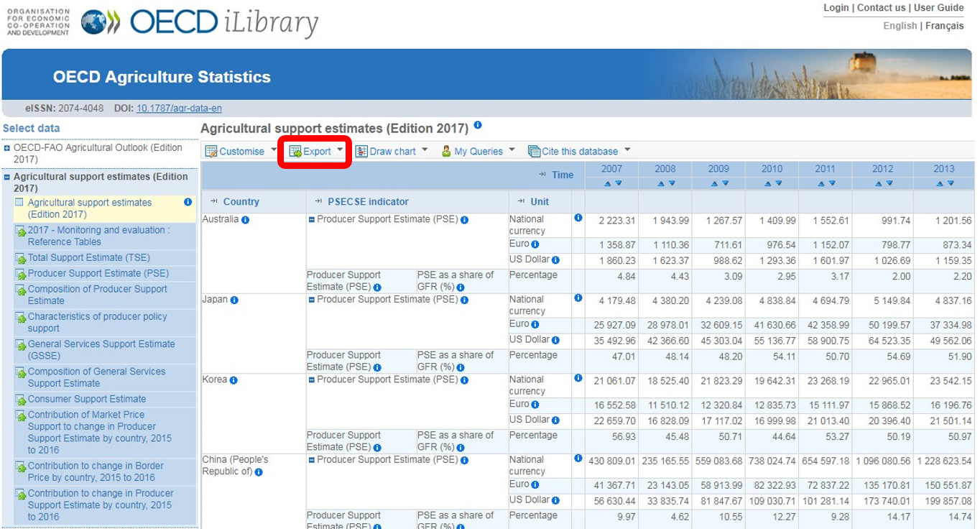Viewport: 980px width, 529px height.
Task: Sort 2007 column descending
Action: [618, 184]
